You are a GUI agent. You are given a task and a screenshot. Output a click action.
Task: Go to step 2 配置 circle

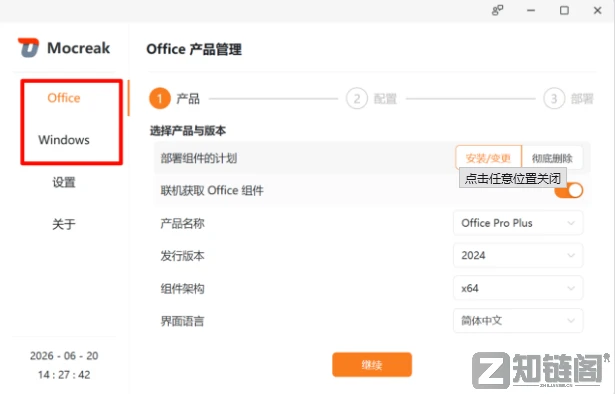click(357, 98)
